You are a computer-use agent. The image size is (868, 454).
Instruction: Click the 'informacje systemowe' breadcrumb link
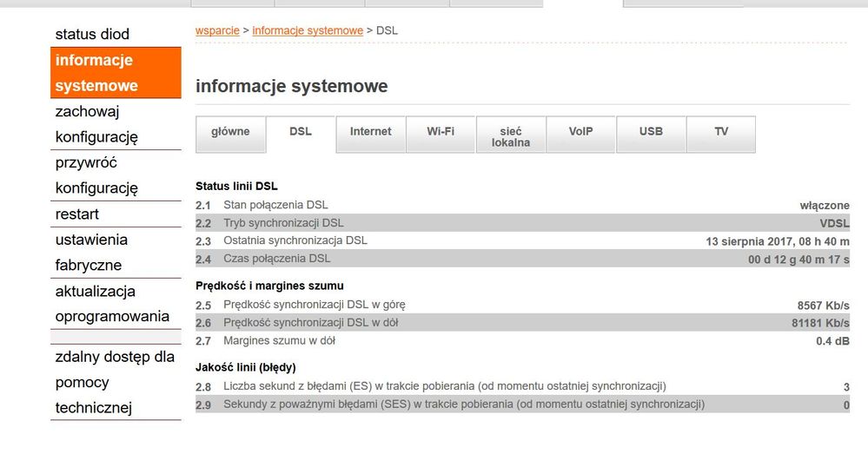[x=308, y=30]
